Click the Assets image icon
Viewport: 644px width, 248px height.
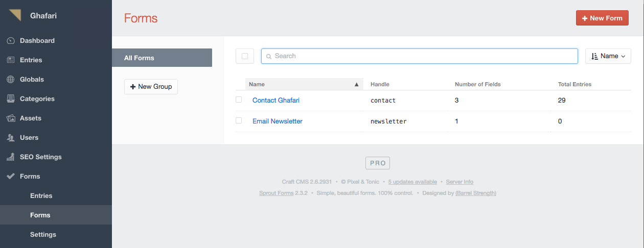click(11, 118)
